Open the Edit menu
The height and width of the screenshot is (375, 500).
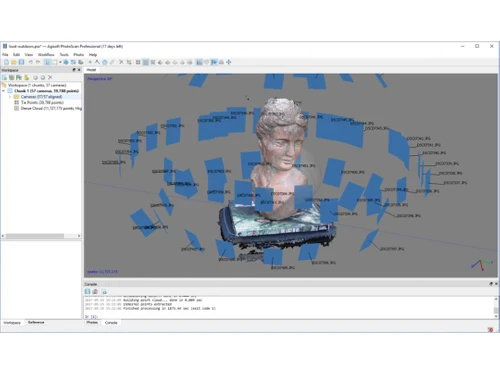pyautogui.click(x=16, y=54)
